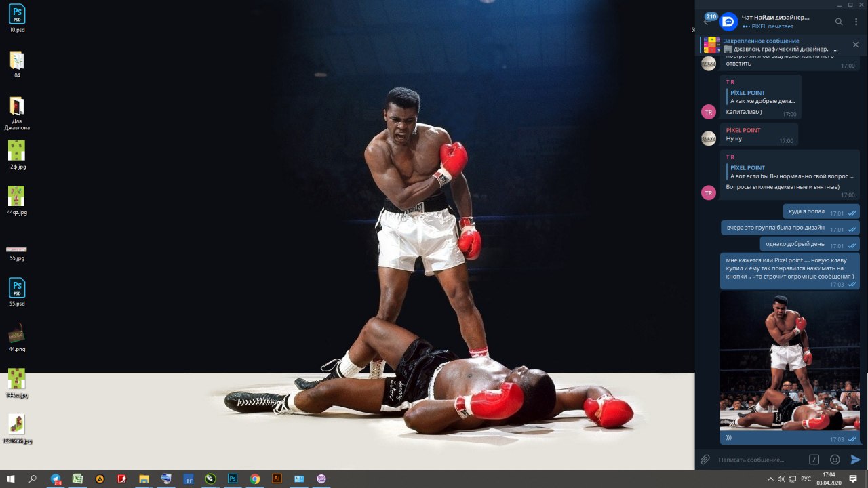Screen dimensions: 868x488
Task: Focus the Написать сообщение input field
Action: (759, 460)
